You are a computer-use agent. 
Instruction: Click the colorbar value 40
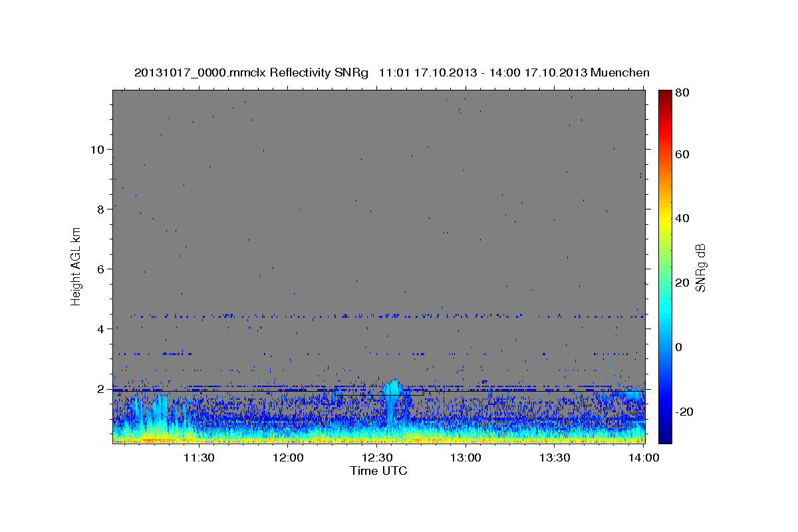click(684, 218)
